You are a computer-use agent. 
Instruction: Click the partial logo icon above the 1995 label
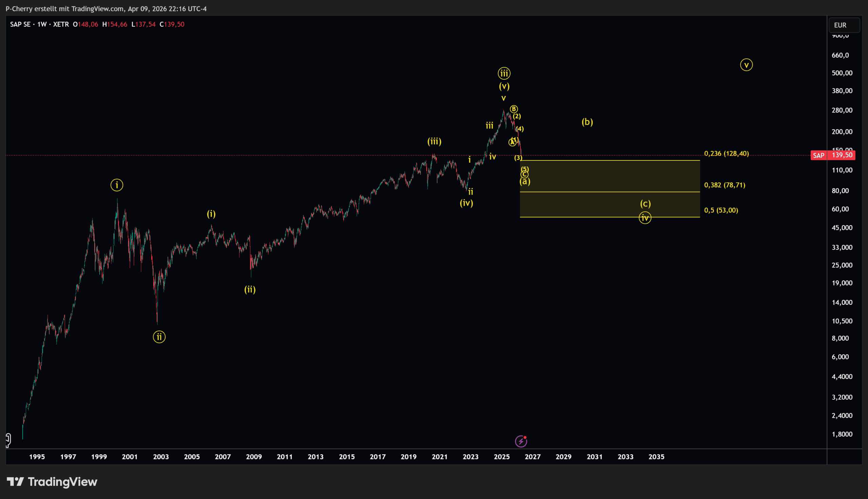tap(8, 440)
